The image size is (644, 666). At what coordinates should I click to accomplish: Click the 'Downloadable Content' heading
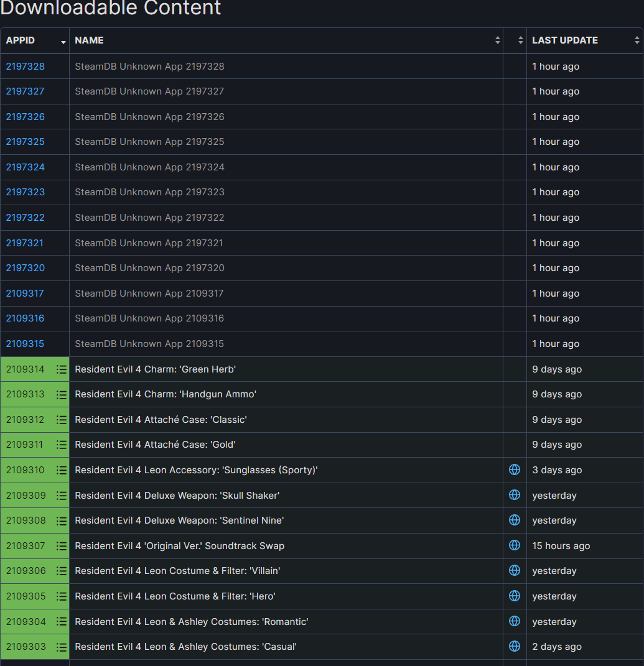111,7
